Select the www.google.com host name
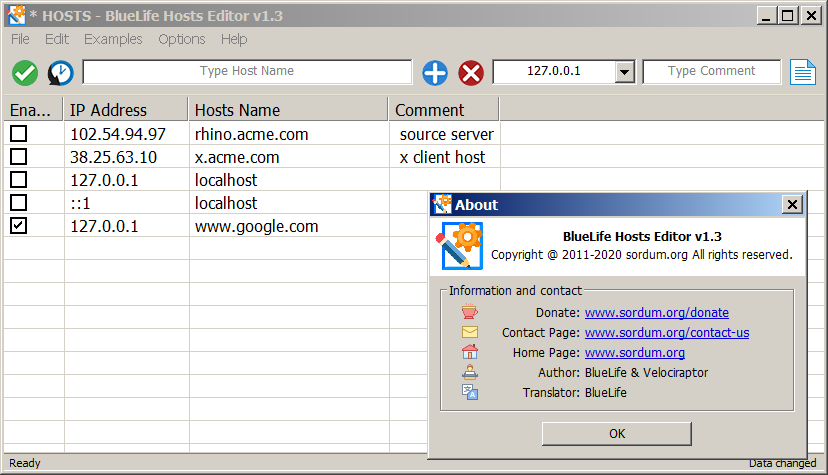This screenshot has height=475, width=828. click(x=257, y=226)
